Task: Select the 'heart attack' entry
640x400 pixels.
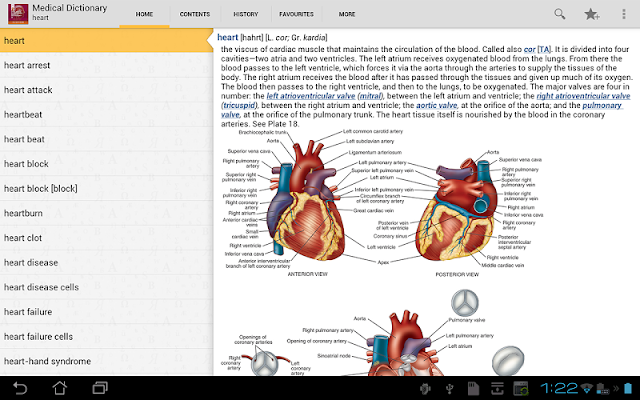Action: pyautogui.click(x=107, y=90)
